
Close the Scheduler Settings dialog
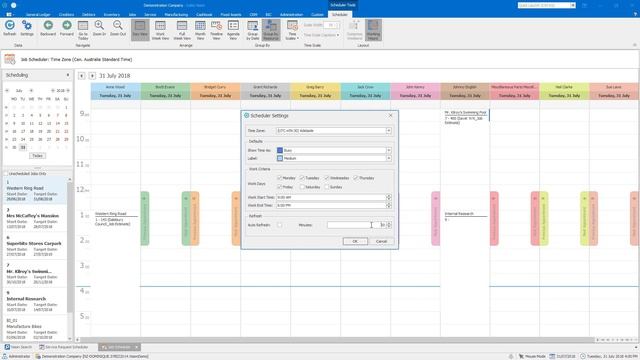(391, 116)
